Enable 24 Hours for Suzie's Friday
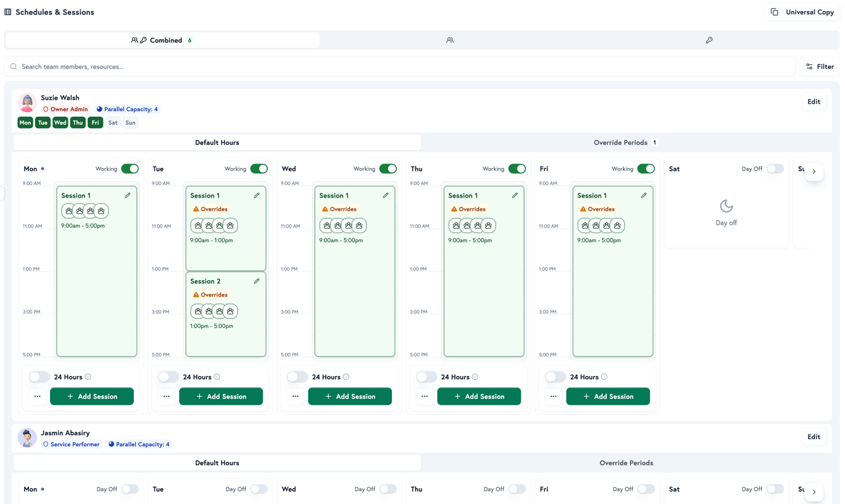845x504 pixels. coord(555,377)
